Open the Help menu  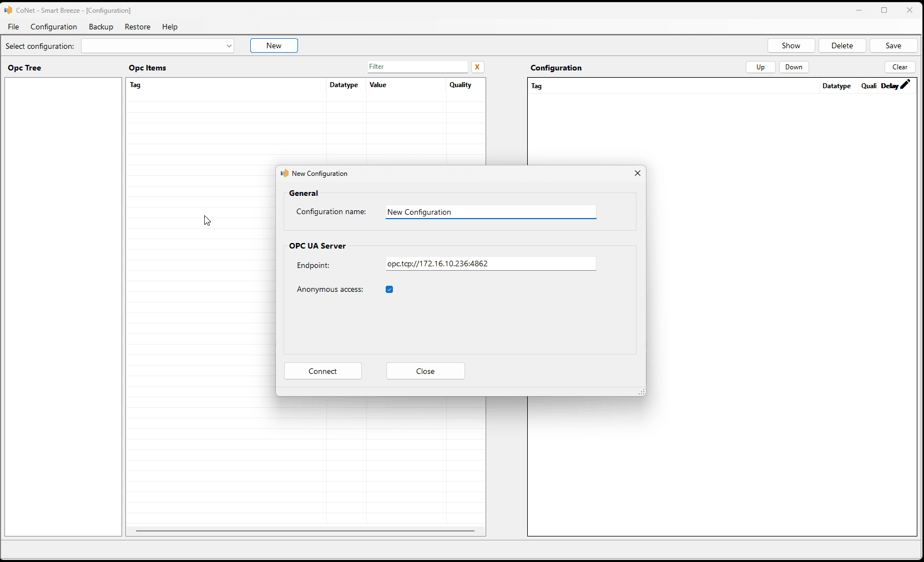170,27
